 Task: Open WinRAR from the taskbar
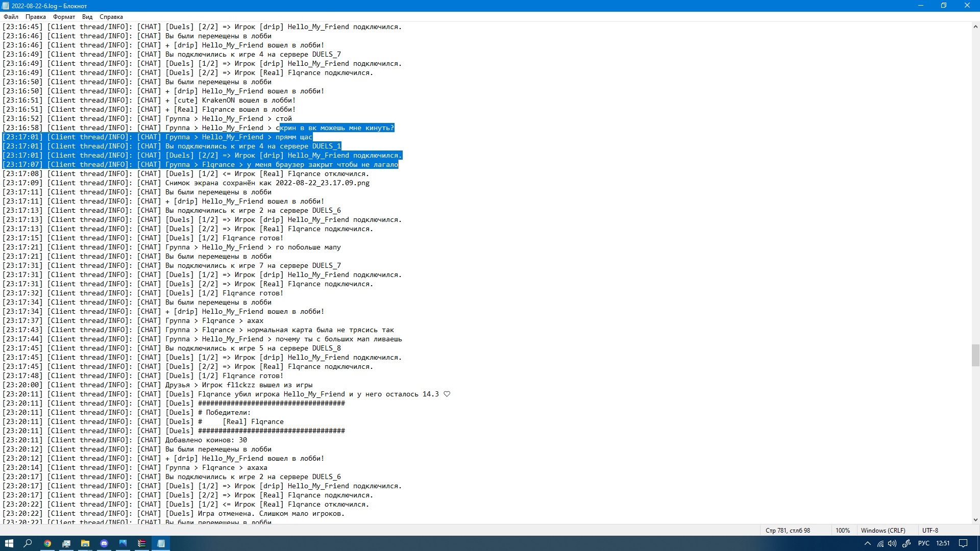pos(142,543)
